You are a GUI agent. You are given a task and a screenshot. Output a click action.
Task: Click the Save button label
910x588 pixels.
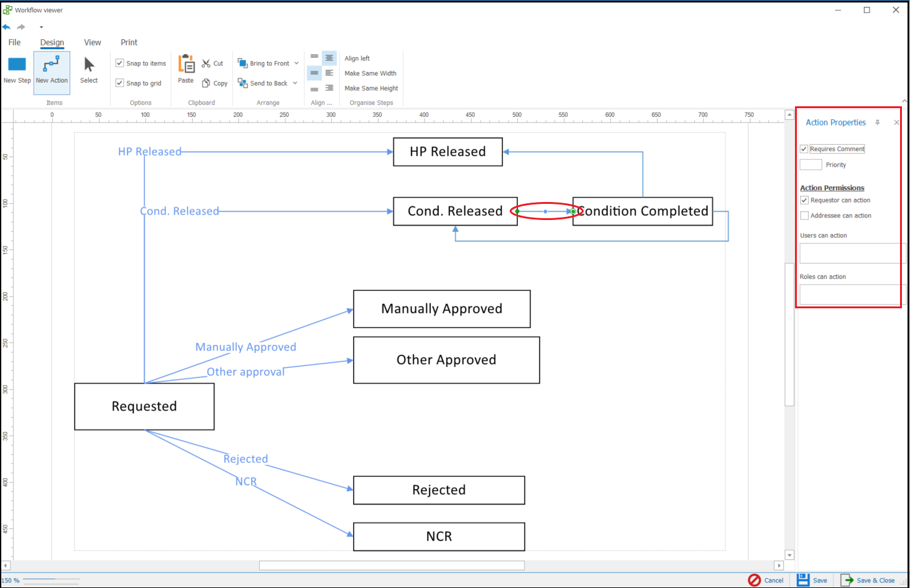coord(820,581)
